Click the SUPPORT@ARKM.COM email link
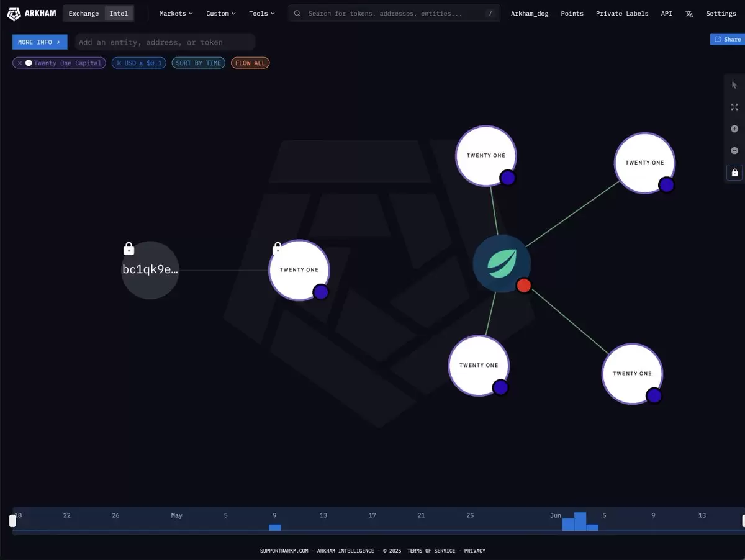The height and width of the screenshot is (560, 745). tap(284, 551)
